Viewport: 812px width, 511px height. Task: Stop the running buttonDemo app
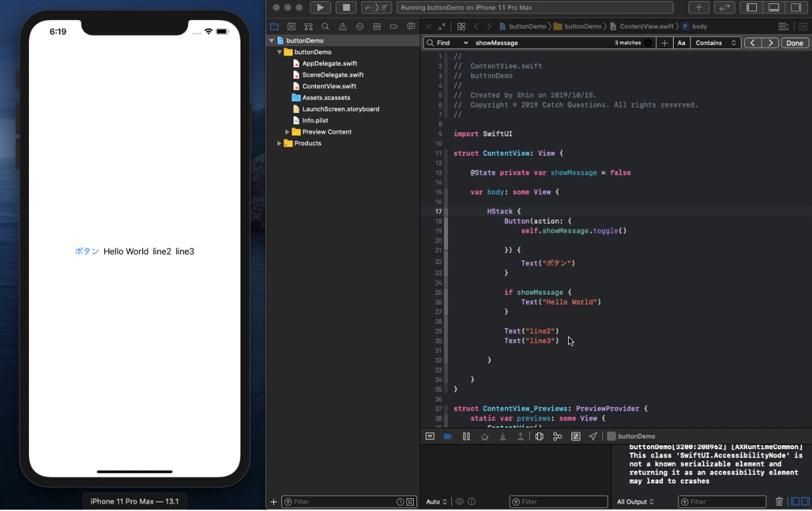pyautogui.click(x=346, y=7)
